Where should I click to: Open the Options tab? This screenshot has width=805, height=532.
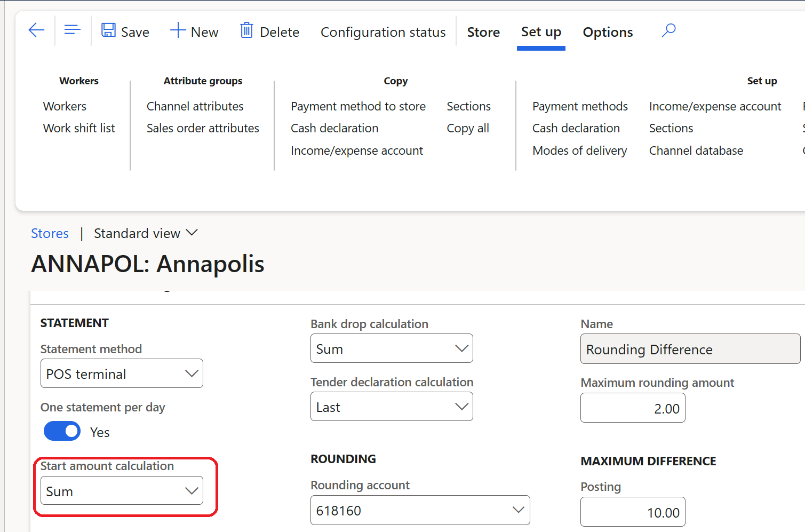tap(608, 32)
